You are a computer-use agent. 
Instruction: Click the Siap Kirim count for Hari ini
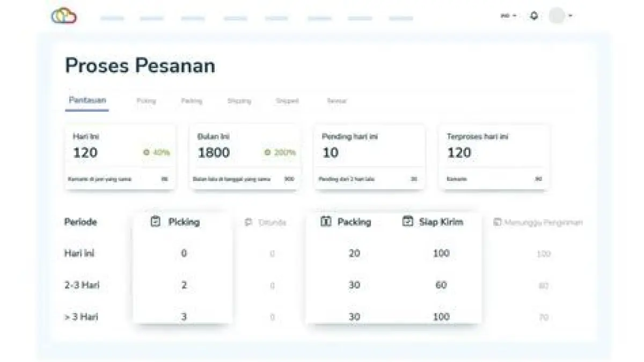(x=441, y=253)
